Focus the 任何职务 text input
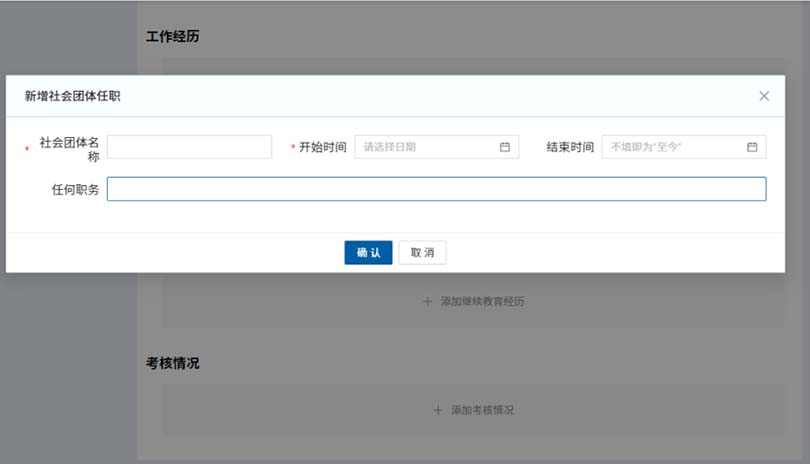The width and height of the screenshot is (810, 464). point(436,189)
